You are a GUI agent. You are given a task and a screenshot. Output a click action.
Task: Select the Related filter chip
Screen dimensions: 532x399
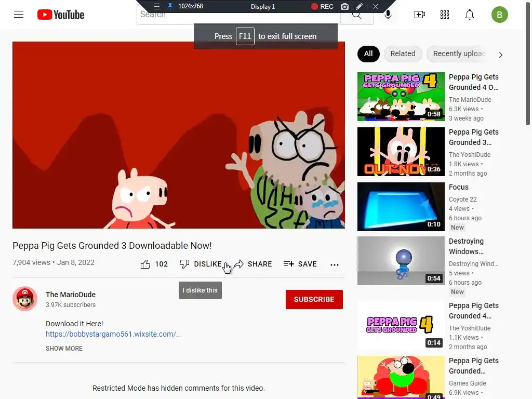[403, 54]
